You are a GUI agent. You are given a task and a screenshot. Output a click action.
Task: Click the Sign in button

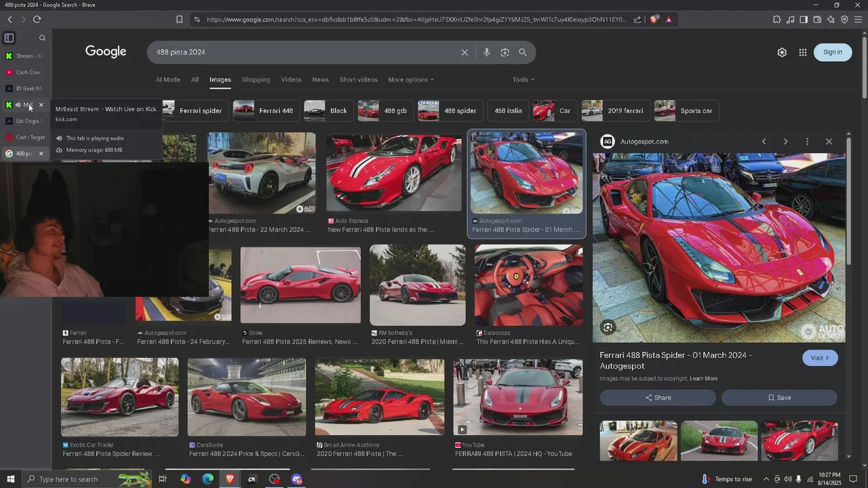(832, 52)
